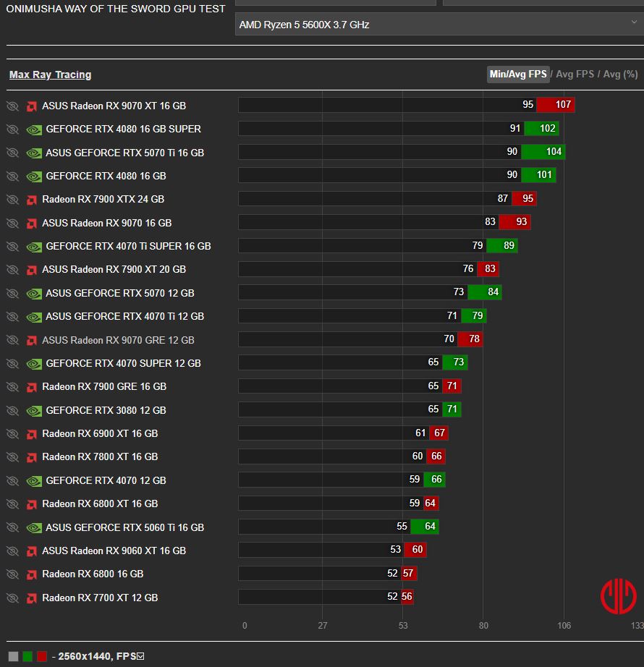The height and width of the screenshot is (667, 644).
Task: Click the 2560x1440, FPS legend label
Action: (97, 656)
